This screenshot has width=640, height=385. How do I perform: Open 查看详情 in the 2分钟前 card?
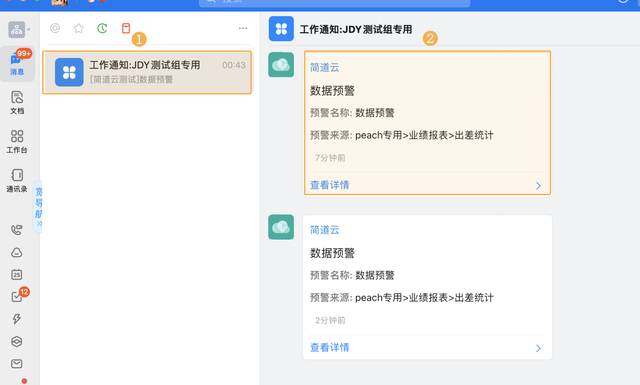[330, 347]
